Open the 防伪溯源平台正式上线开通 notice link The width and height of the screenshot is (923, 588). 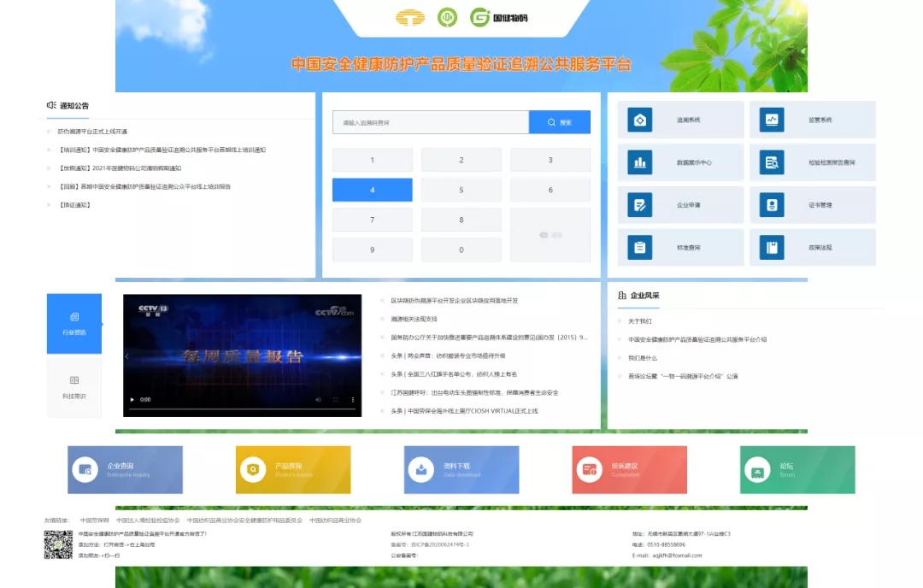92,132
